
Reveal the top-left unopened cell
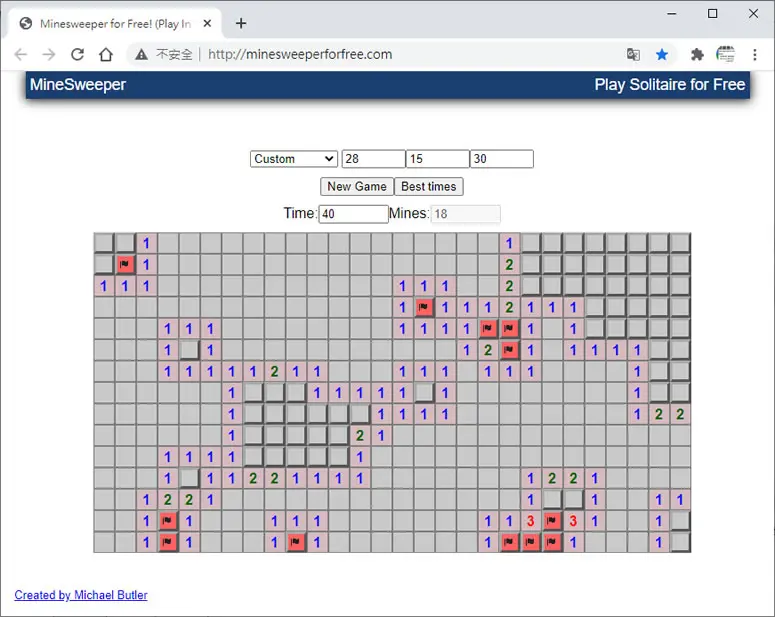point(104,243)
